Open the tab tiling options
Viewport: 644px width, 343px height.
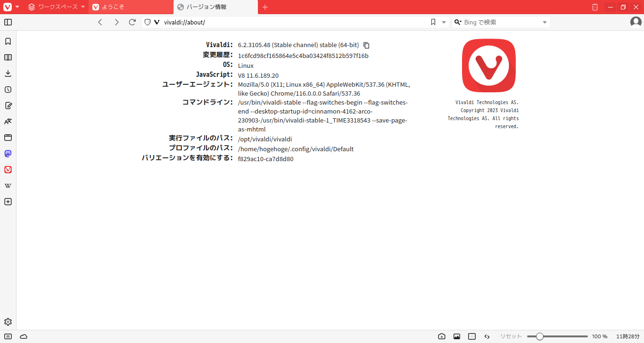pos(472,336)
